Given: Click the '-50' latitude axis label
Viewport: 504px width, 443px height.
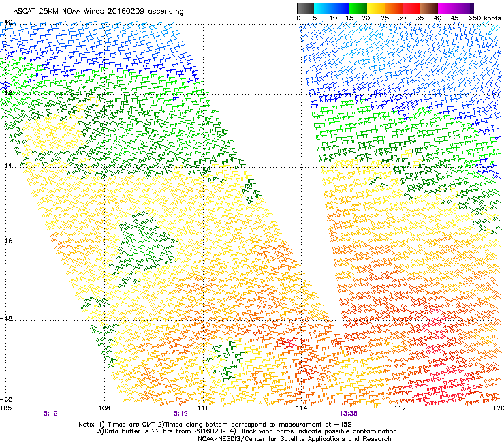Looking at the screenshot, I should click(6, 399).
